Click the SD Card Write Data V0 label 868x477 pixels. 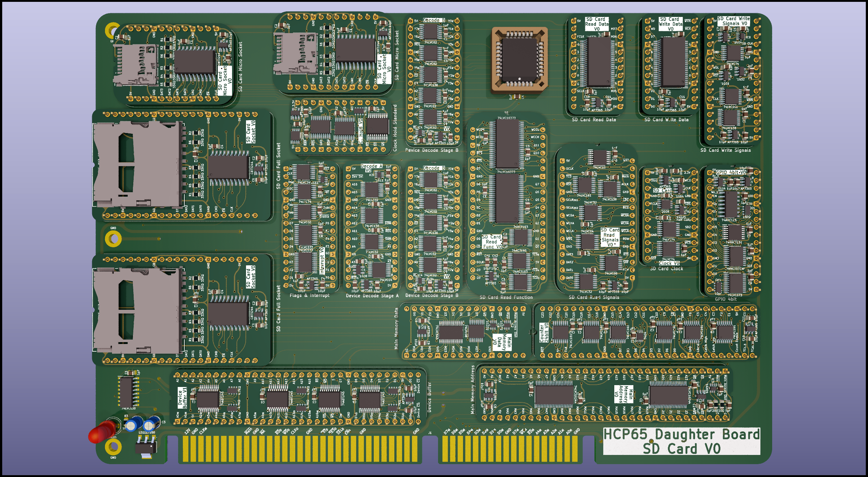point(670,24)
